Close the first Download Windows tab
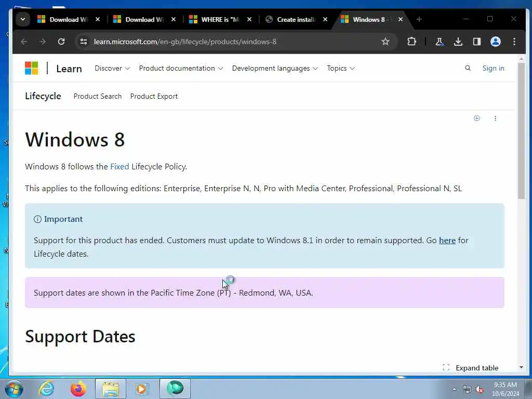Image resolution: width=532 pixels, height=399 pixels. pos(98,19)
